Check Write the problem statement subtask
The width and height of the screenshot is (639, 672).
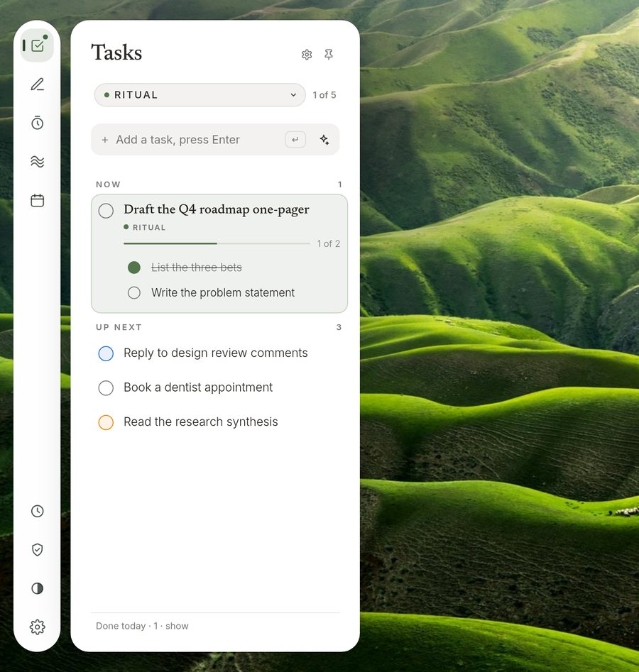click(134, 293)
